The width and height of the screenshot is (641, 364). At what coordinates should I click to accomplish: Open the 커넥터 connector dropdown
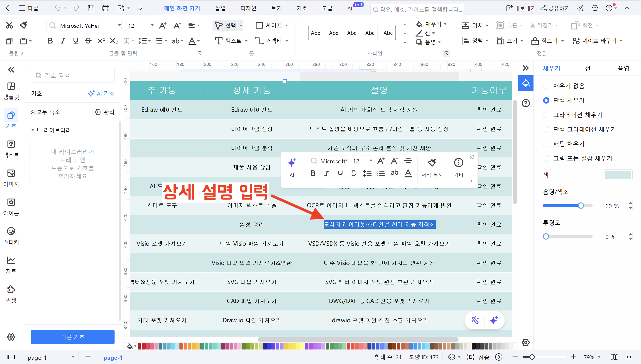287,41
